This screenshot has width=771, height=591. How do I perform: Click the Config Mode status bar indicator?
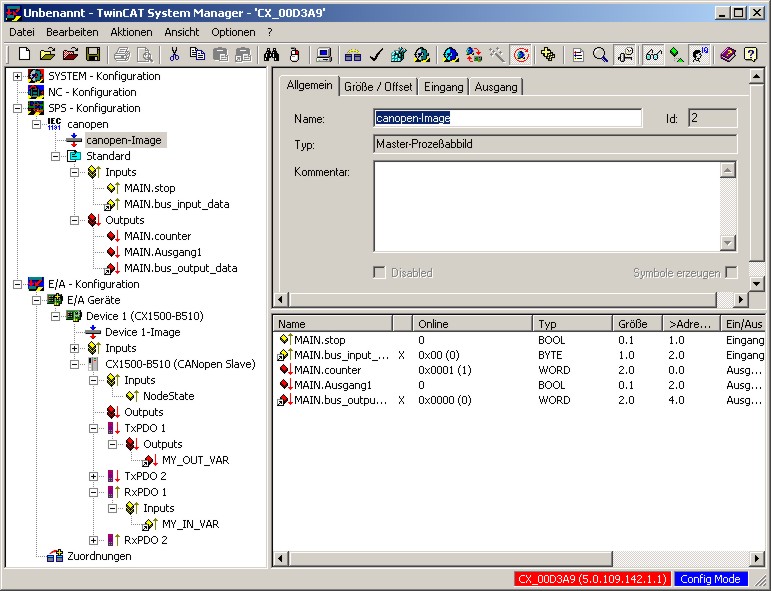[710, 579]
